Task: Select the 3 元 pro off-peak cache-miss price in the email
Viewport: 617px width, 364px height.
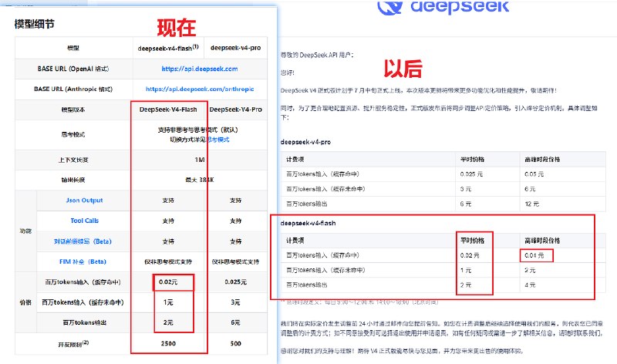Action: click(466, 189)
